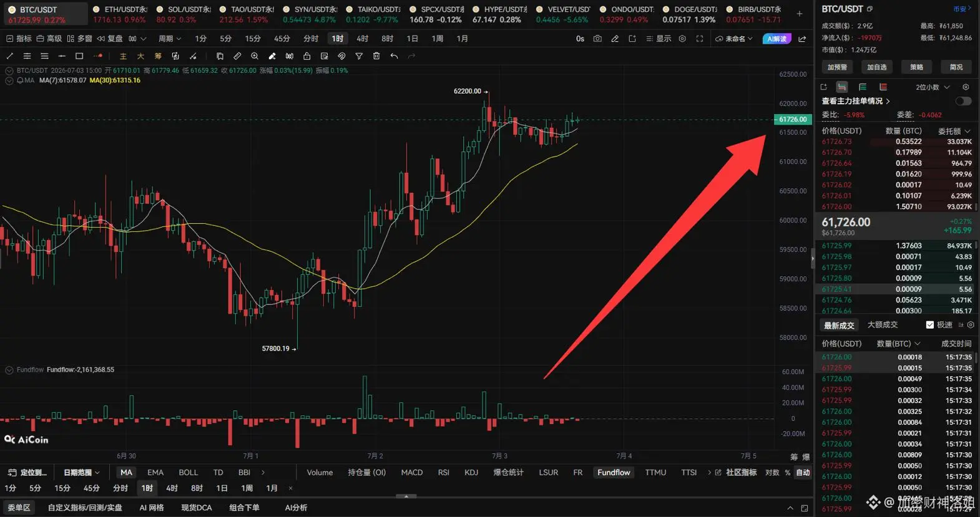This screenshot has width=980, height=517.
Task: Click the 加预警 add alert button
Action: click(837, 67)
